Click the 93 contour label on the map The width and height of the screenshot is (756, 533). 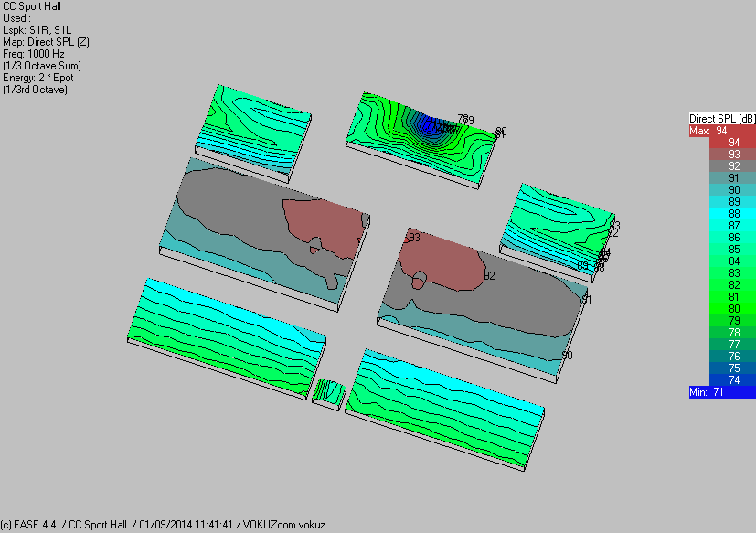[414, 238]
